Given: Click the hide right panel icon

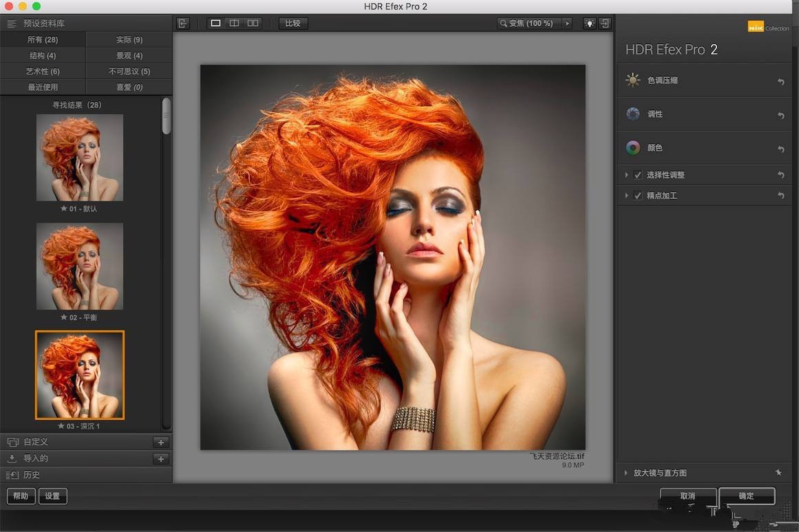Looking at the screenshot, I should coord(605,23).
